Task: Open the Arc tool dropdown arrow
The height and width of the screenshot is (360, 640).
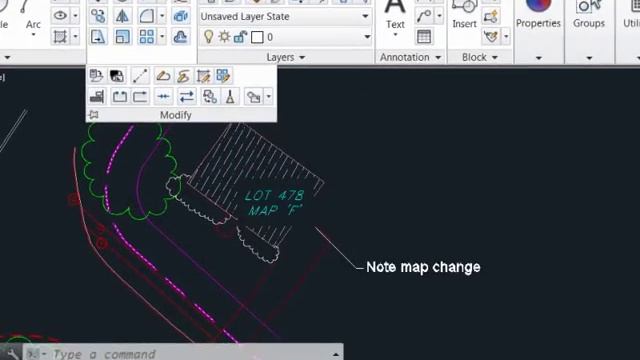Action: [33, 35]
